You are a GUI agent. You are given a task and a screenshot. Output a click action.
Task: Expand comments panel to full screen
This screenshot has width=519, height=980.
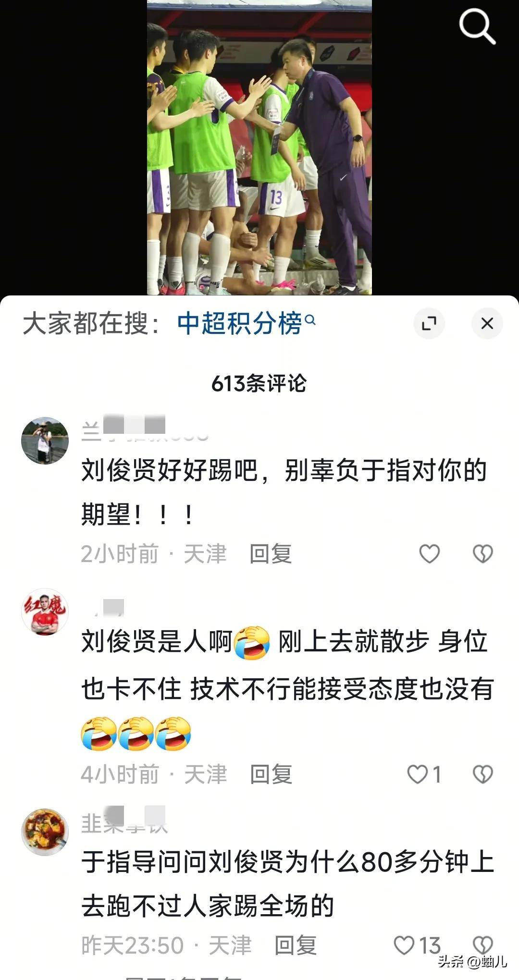tap(429, 323)
